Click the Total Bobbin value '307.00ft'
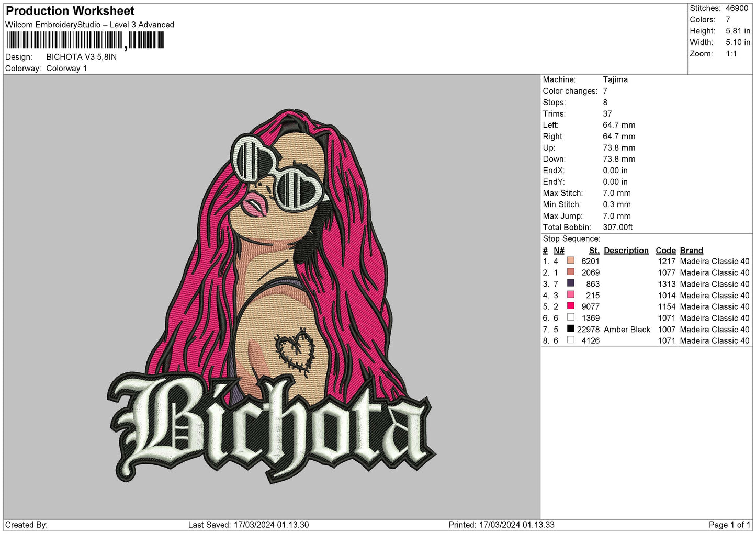This screenshot has height=534, width=756. [x=618, y=227]
